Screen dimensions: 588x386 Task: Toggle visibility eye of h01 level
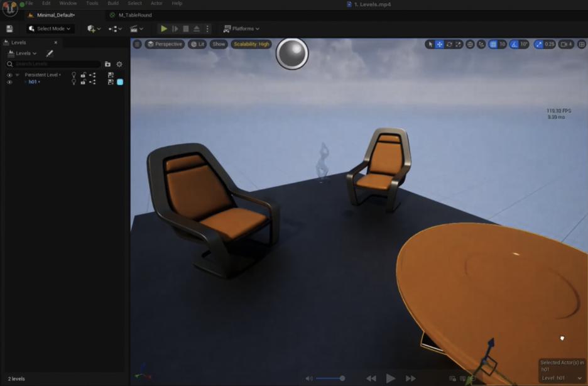(x=9, y=82)
